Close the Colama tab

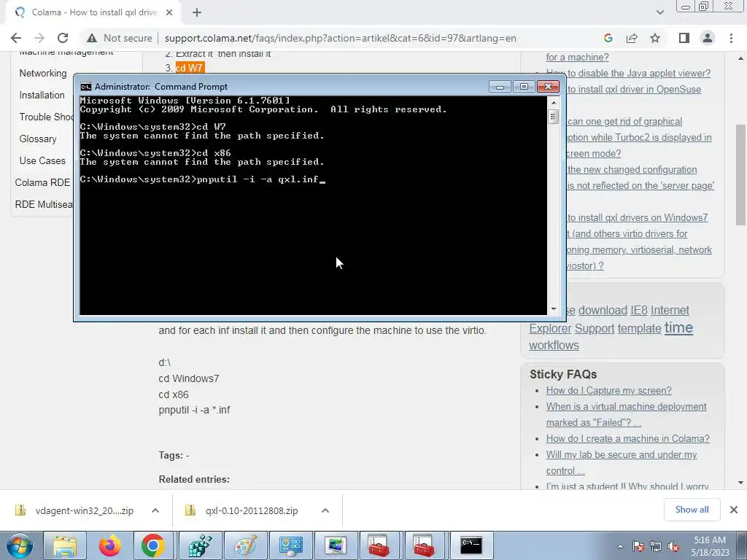point(169,12)
